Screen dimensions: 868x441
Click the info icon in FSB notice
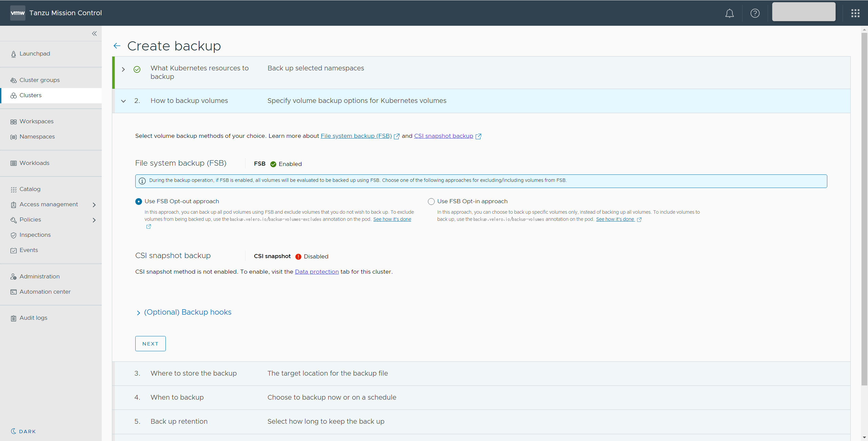[142, 181]
